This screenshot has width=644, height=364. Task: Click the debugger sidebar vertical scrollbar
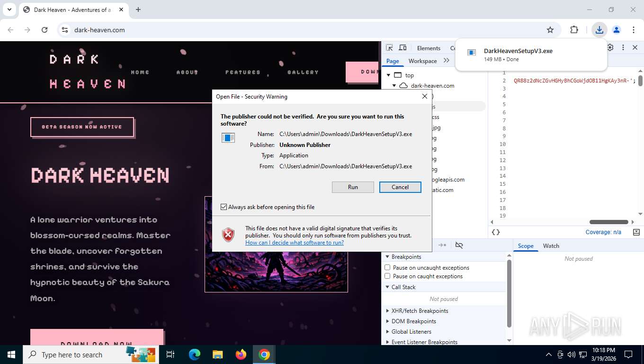coord(509,294)
